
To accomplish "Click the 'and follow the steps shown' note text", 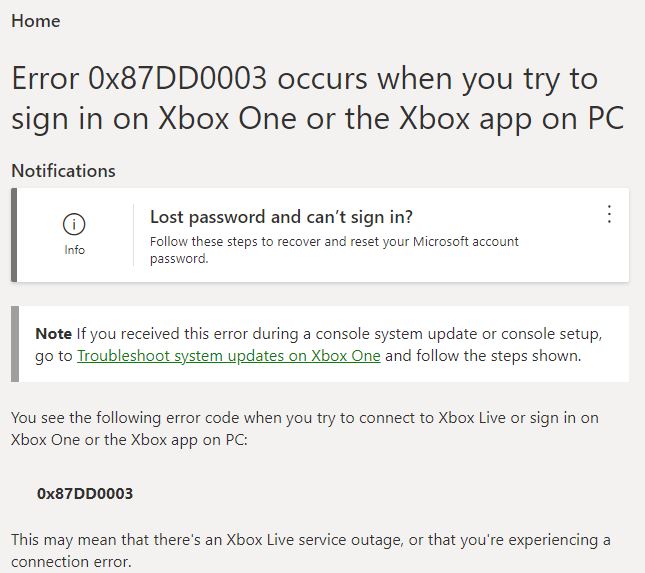I will tap(483, 356).
